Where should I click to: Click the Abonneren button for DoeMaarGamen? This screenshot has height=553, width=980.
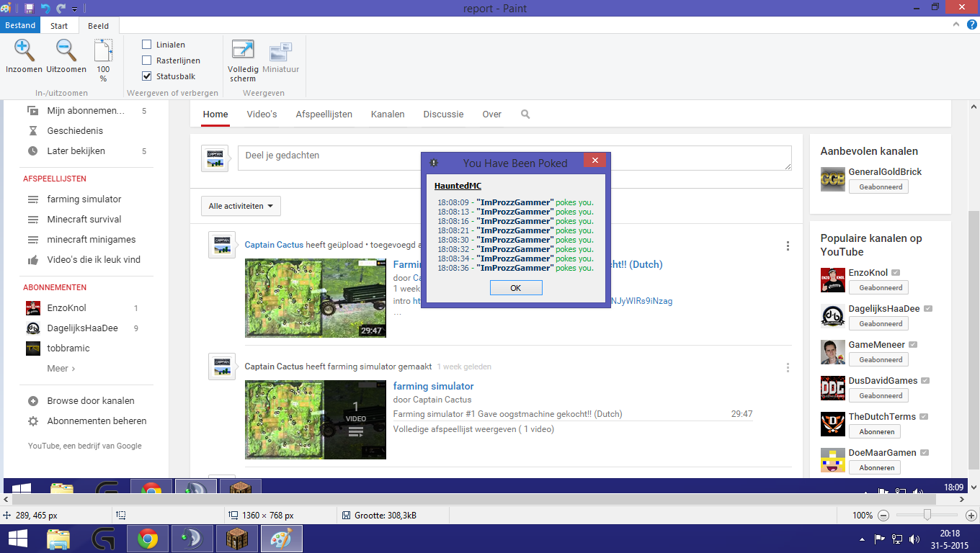coord(874,467)
